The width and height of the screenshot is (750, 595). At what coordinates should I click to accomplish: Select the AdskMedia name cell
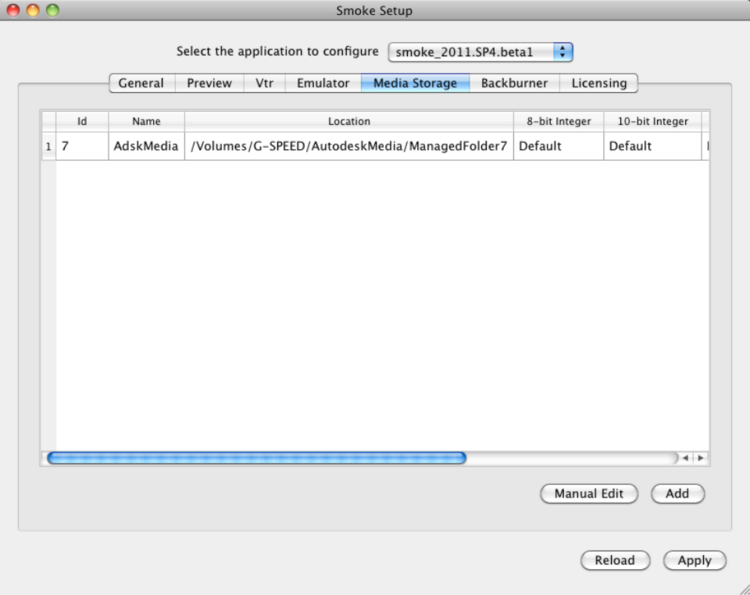pos(146,146)
